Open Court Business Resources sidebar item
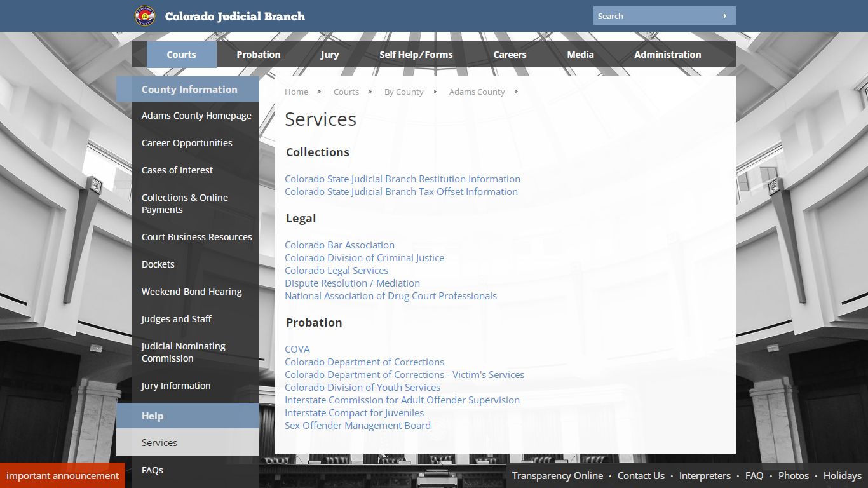Screen dimensions: 868x488 [196, 237]
